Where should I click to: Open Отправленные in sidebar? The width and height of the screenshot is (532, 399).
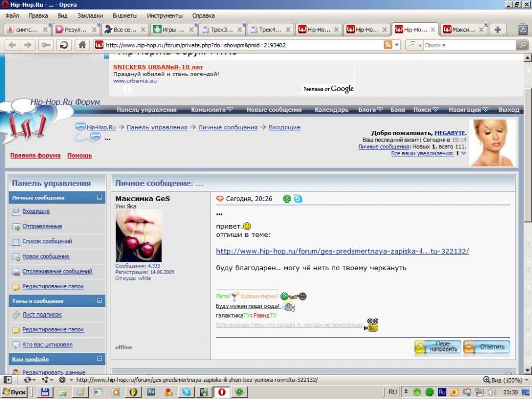pos(42,226)
